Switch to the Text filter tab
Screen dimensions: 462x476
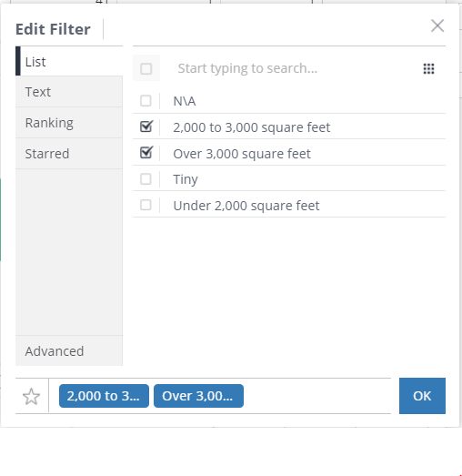pos(69,92)
